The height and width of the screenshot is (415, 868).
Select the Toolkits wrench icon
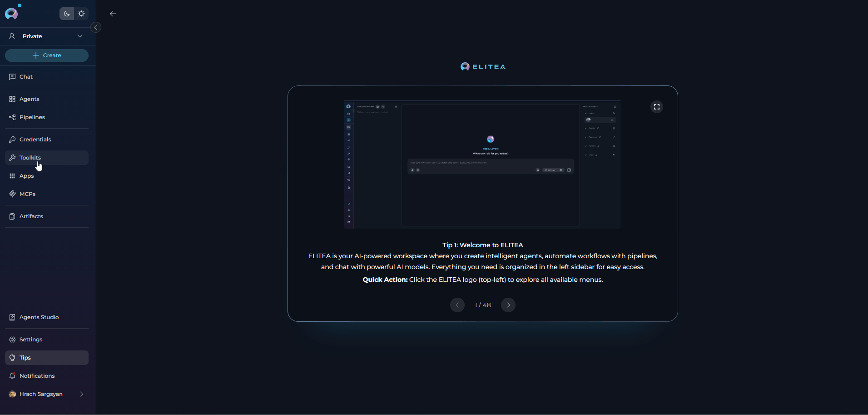12,157
